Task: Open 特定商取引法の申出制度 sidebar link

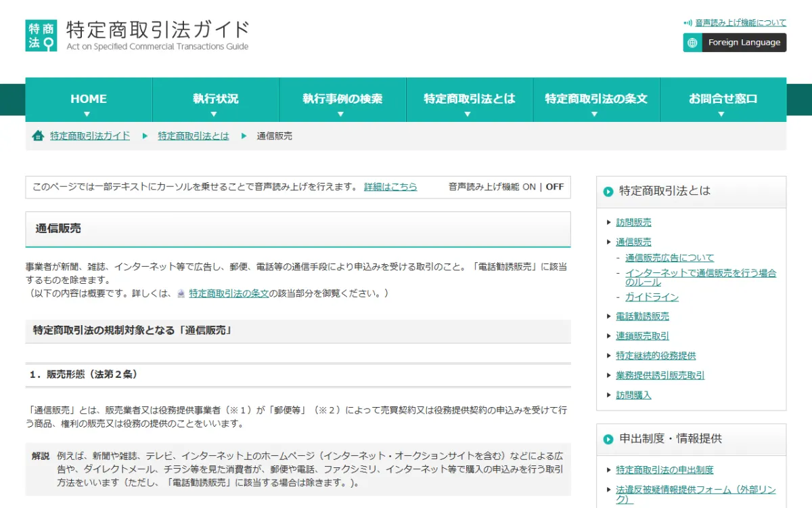Action: tap(664, 470)
